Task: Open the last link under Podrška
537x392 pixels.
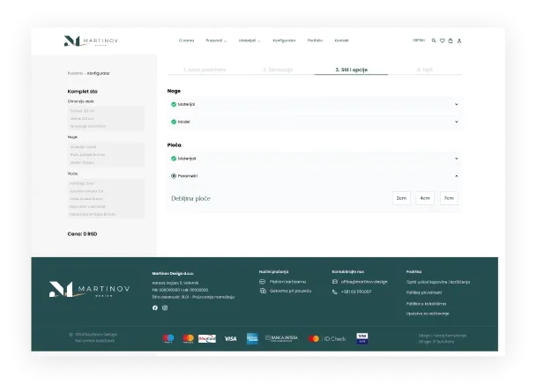Action: coord(428,314)
